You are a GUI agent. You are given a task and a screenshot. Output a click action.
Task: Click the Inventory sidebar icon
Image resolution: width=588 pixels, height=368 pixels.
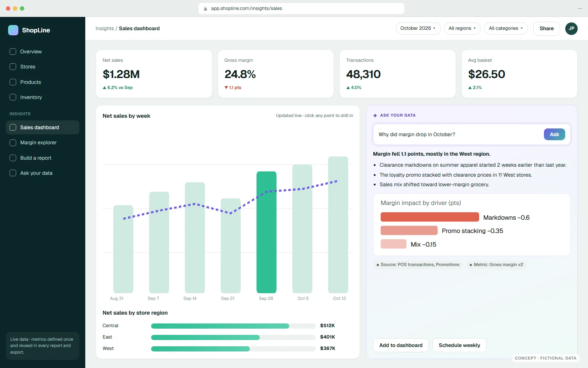(13, 97)
